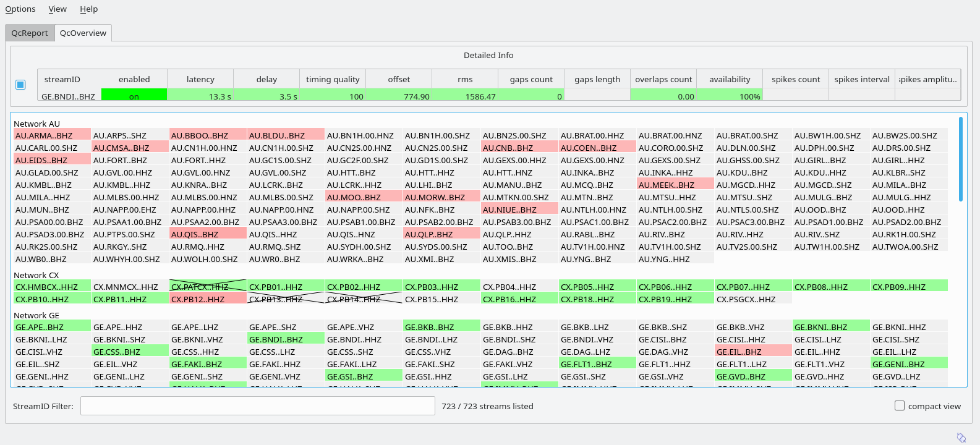The height and width of the screenshot is (445, 980).
Task: Click the gaps count column header
Action: pos(531,79)
